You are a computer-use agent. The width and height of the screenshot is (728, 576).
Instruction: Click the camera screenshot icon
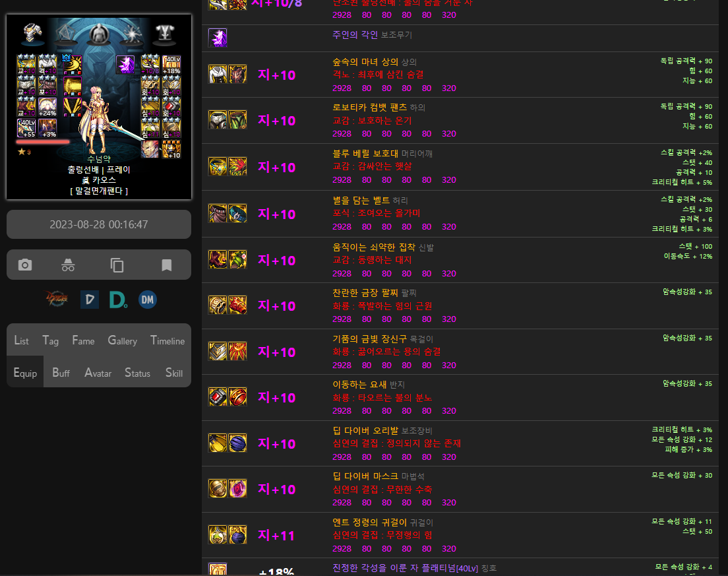(25, 265)
